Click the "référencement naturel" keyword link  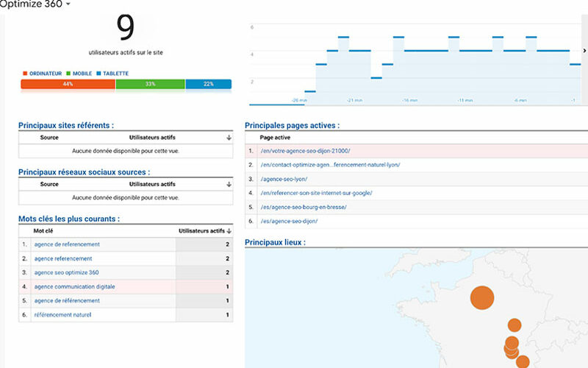(62, 315)
